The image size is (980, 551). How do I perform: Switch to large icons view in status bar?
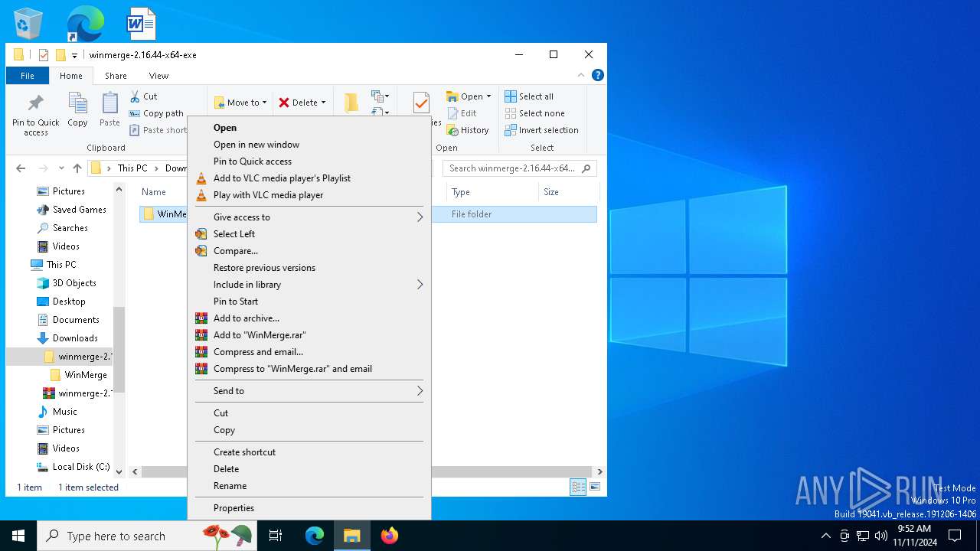[594, 487]
